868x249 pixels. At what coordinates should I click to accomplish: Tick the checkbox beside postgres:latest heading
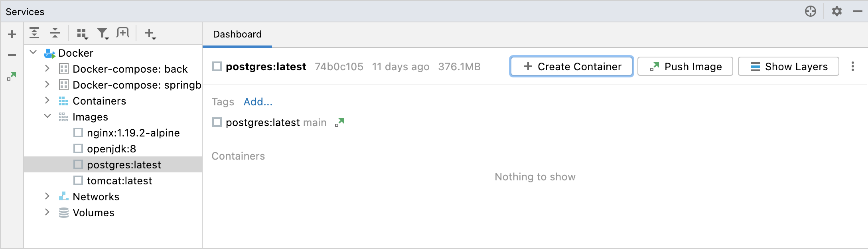217,67
